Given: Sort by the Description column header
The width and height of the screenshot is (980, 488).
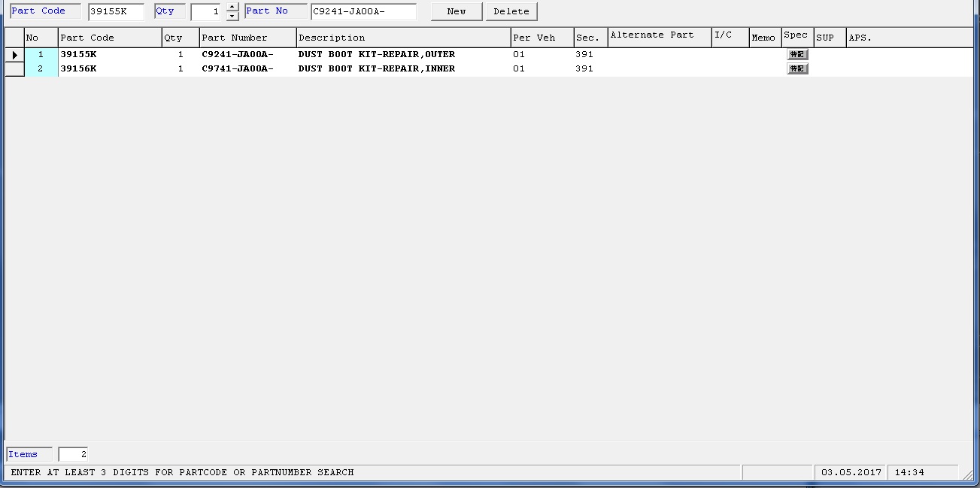Looking at the screenshot, I should pos(403,38).
